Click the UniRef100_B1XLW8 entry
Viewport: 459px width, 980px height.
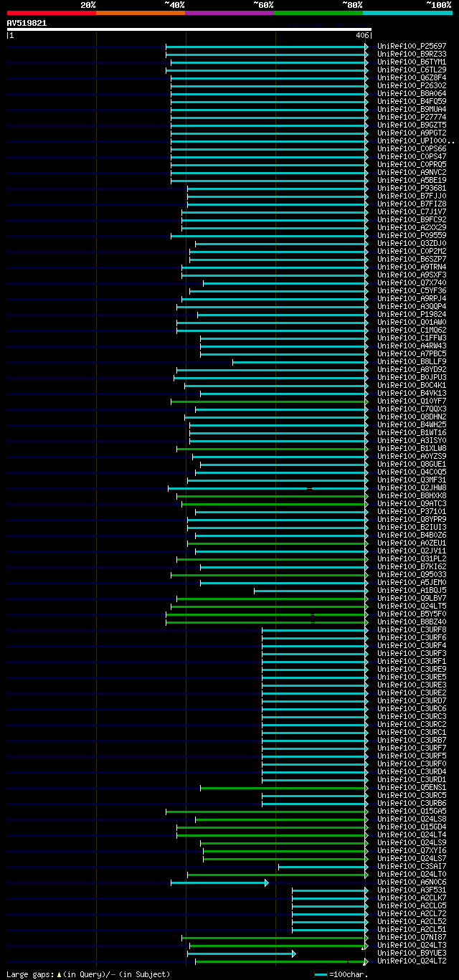pos(412,449)
